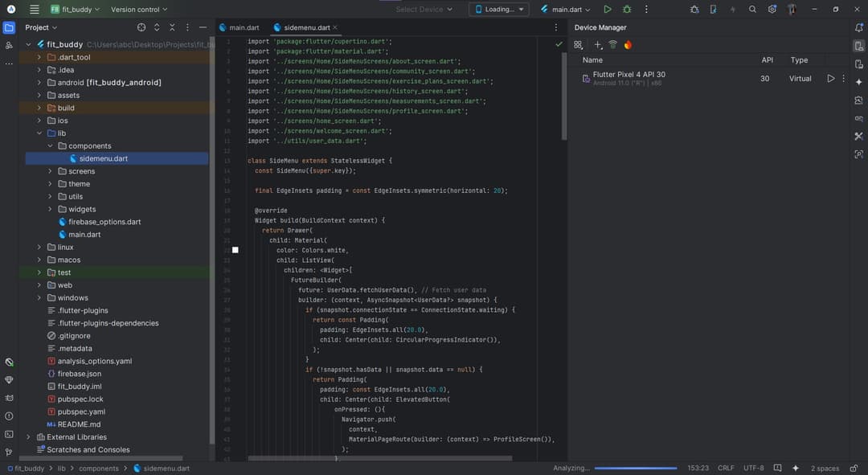Open Firebase from Device Manager toolbar
The image size is (868, 475).
(628, 45)
